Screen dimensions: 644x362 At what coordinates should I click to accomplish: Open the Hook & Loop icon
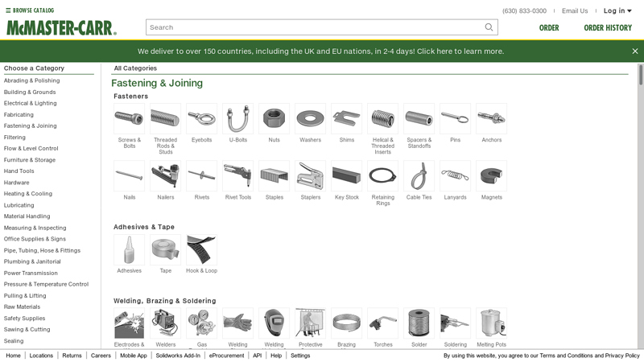tap(202, 249)
